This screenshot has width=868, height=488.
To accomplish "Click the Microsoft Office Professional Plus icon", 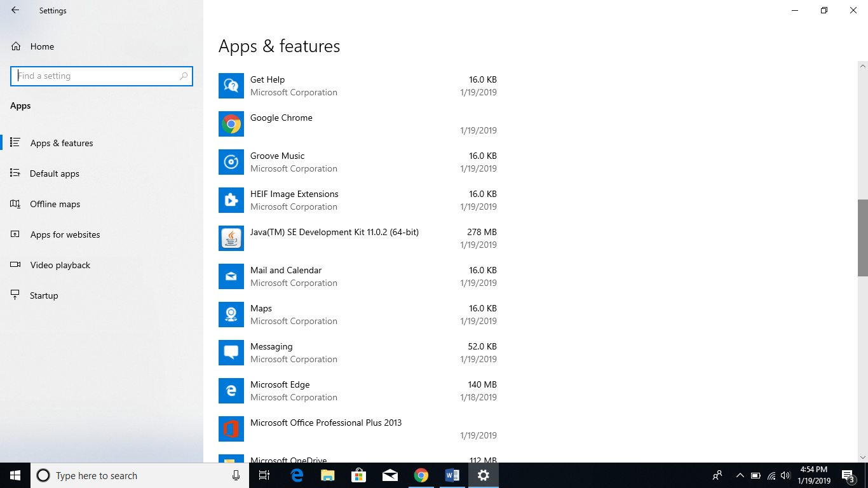I will (x=231, y=429).
